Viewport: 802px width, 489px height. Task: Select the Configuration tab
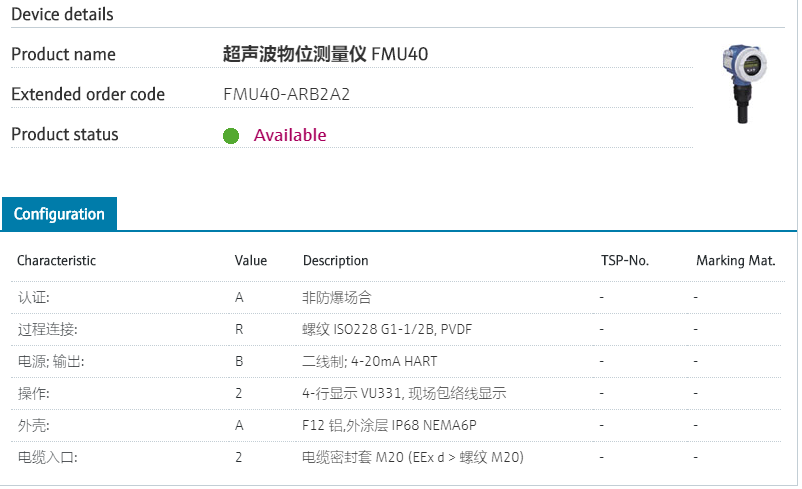[59, 214]
